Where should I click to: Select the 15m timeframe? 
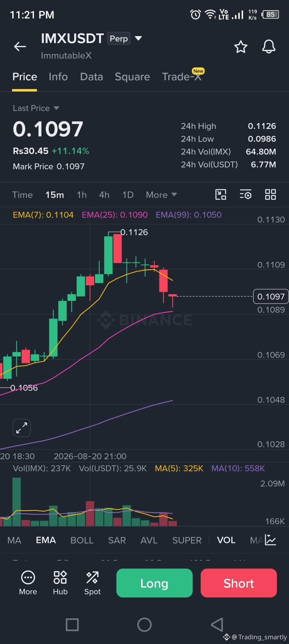click(x=55, y=195)
